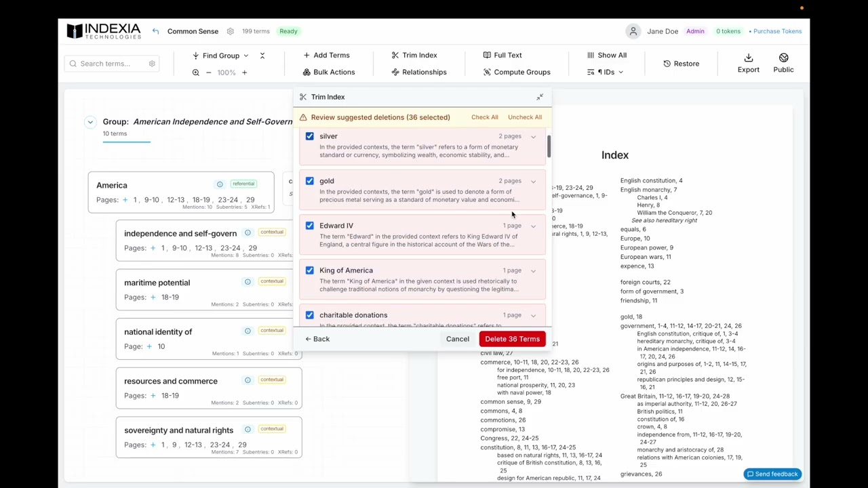Click the Search terms input field
The width and height of the screenshot is (868, 488).
(112, 64)
